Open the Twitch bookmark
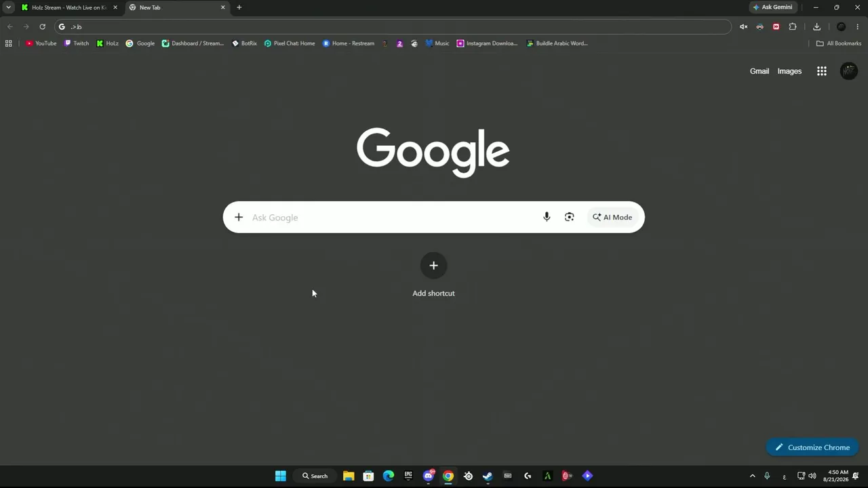The image size is (868, 488). [77, 43]
